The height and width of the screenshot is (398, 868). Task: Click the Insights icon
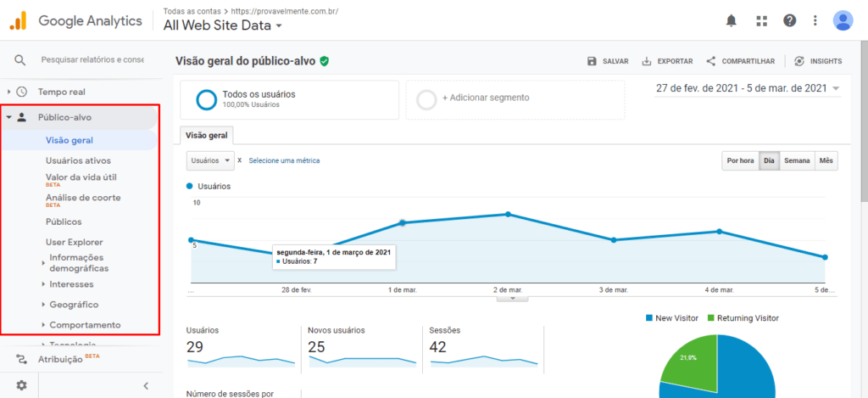click(798, 61)
